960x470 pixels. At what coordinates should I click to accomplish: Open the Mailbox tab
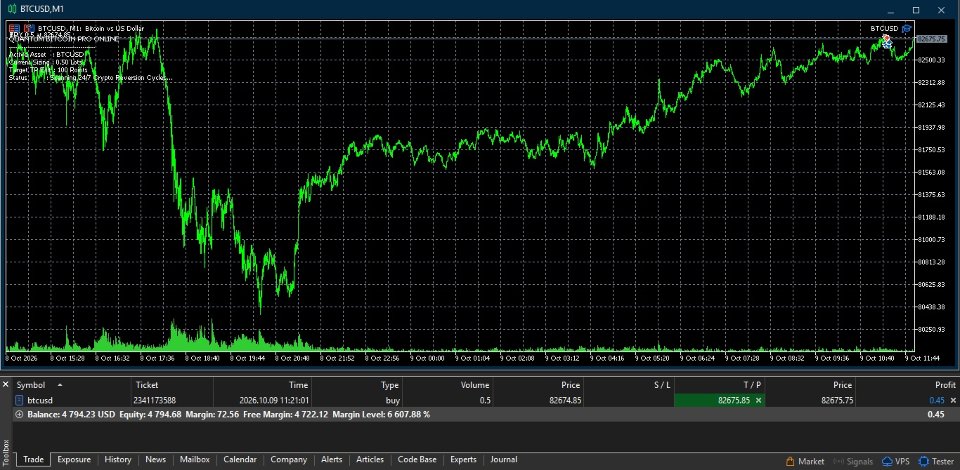195,460
